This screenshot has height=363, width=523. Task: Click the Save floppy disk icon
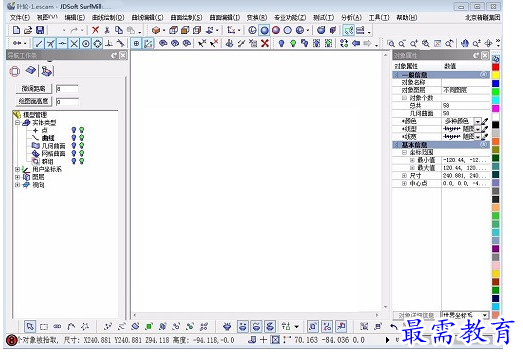[x=40, y=30]
